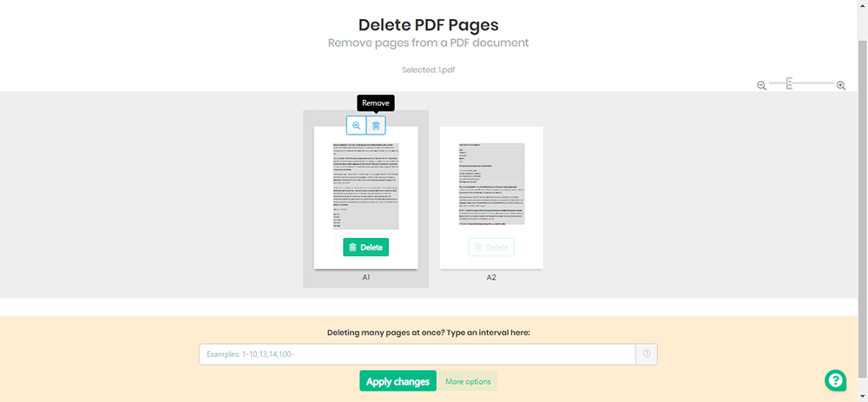Click the magnifier icon above page A1
The image size is (868, 402).
[356, 126]
